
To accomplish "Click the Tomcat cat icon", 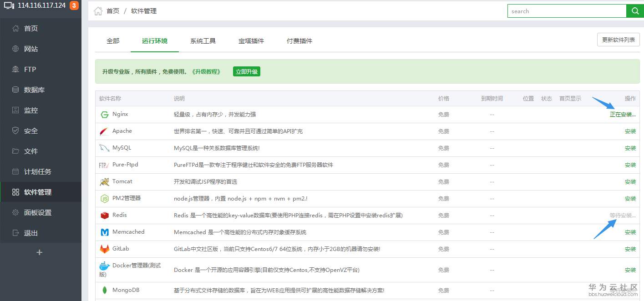I will [104, 182].
